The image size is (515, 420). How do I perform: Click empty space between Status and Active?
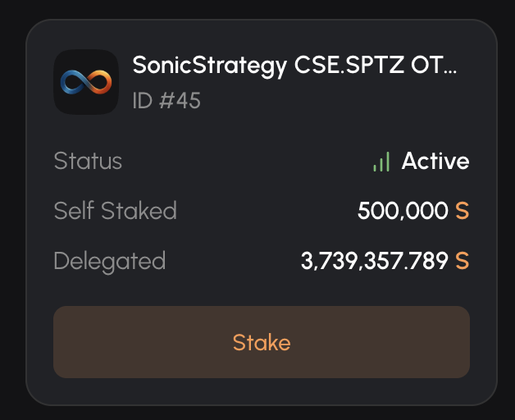click(246, 161)
